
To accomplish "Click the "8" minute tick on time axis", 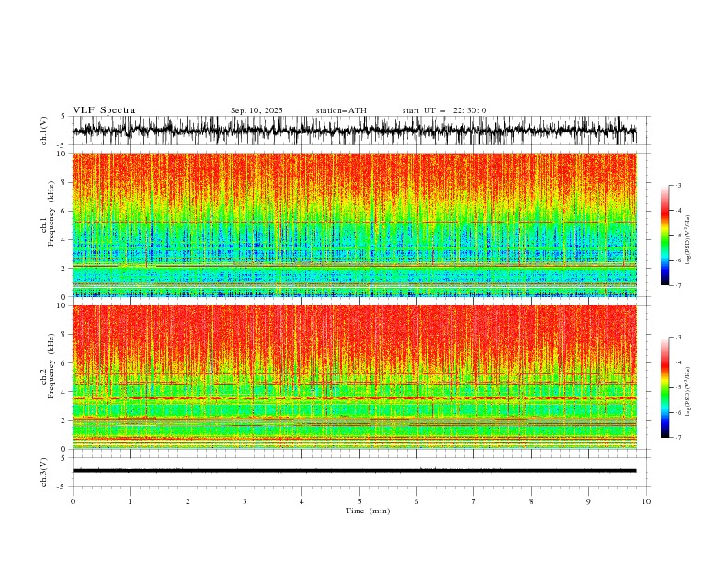I will (x=531, y=501).
